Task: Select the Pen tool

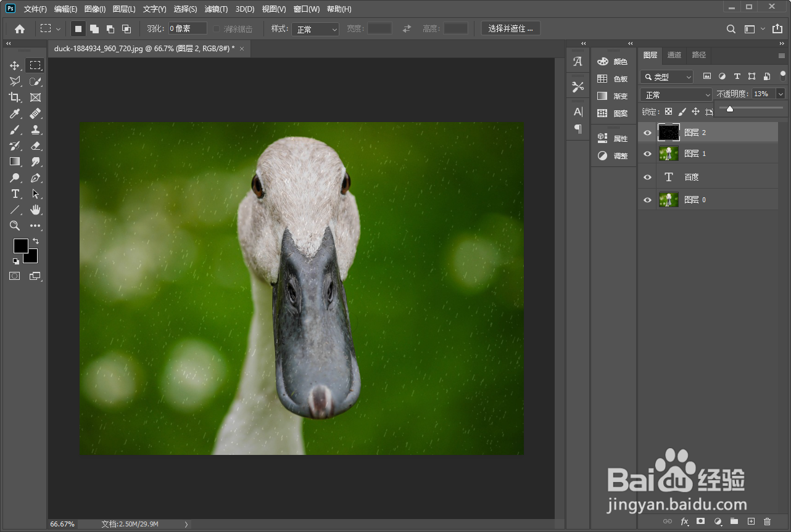Action: (x=35, y=178)
